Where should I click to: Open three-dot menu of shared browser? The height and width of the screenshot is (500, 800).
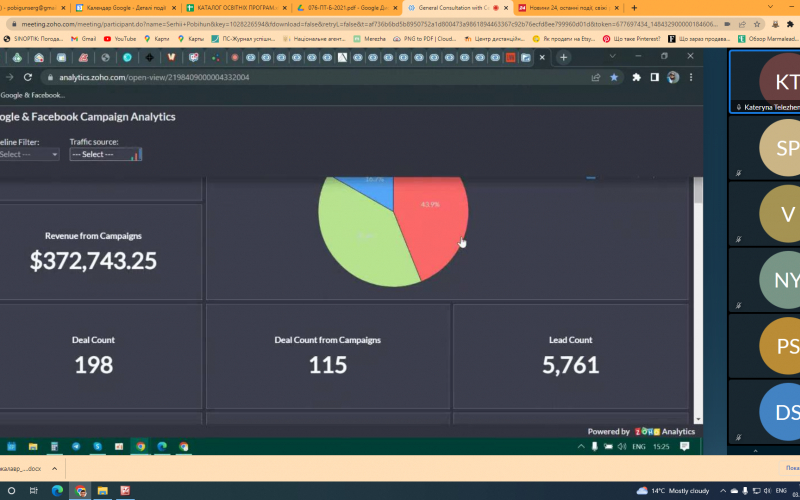pyautogui.click(x=691, y=77)
